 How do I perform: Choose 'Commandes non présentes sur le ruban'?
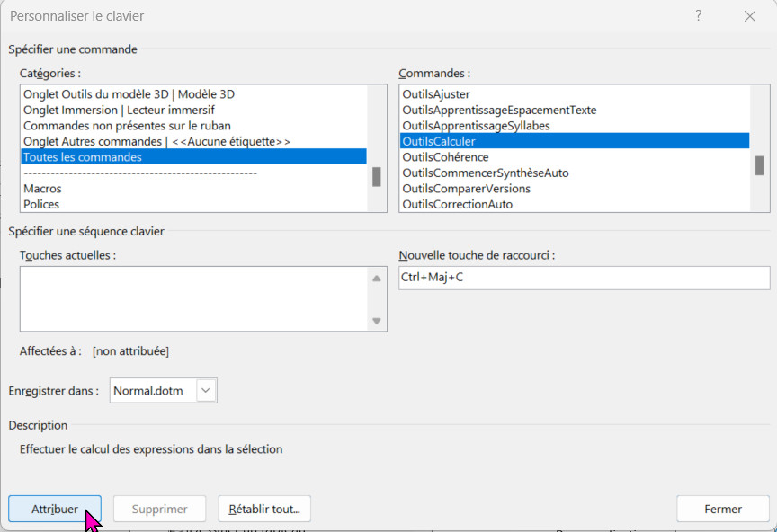(127, 126)
